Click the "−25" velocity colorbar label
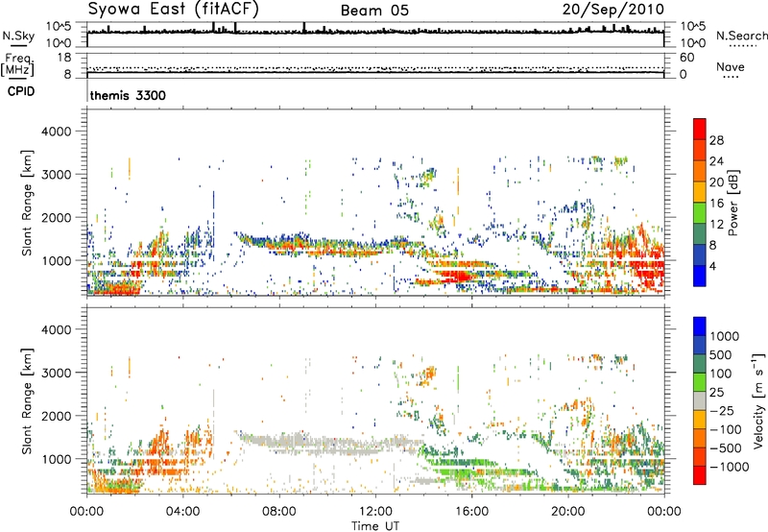This screenshot has height=532, width=768. tap(721, 411)
